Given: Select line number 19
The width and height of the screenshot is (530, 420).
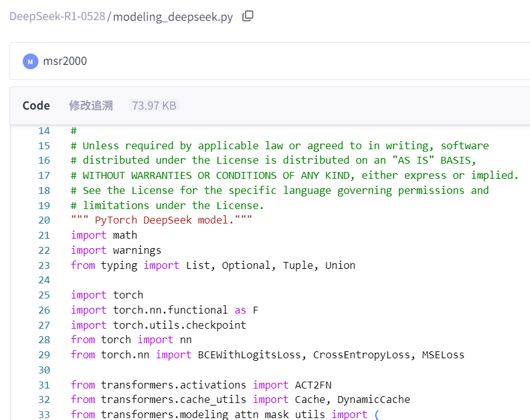Looking at the screenshot, I should [x=44, y=206].
